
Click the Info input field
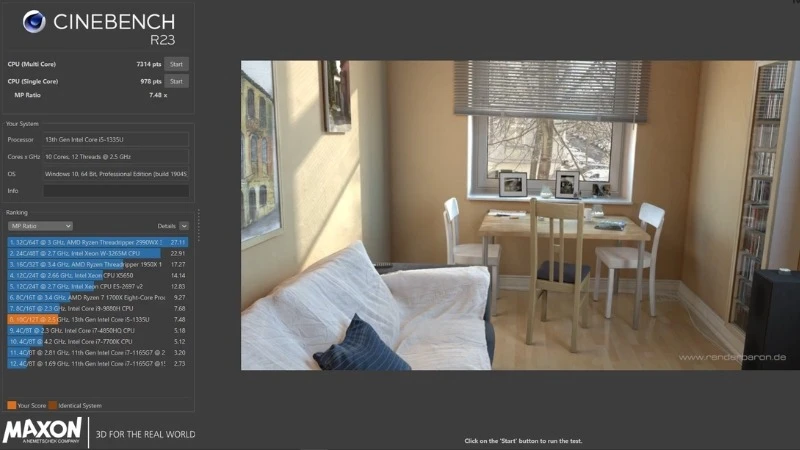pyautogui.click(x=116, y=191)
